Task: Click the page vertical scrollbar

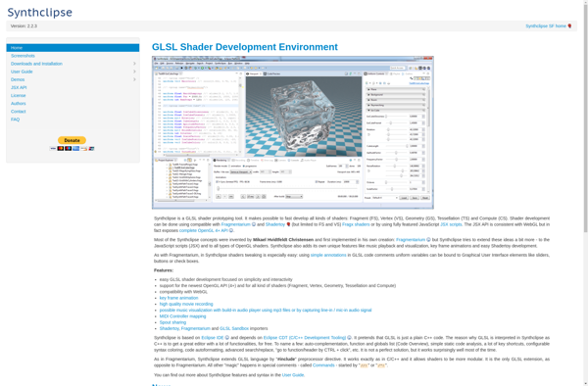Action: pos(585,193)
